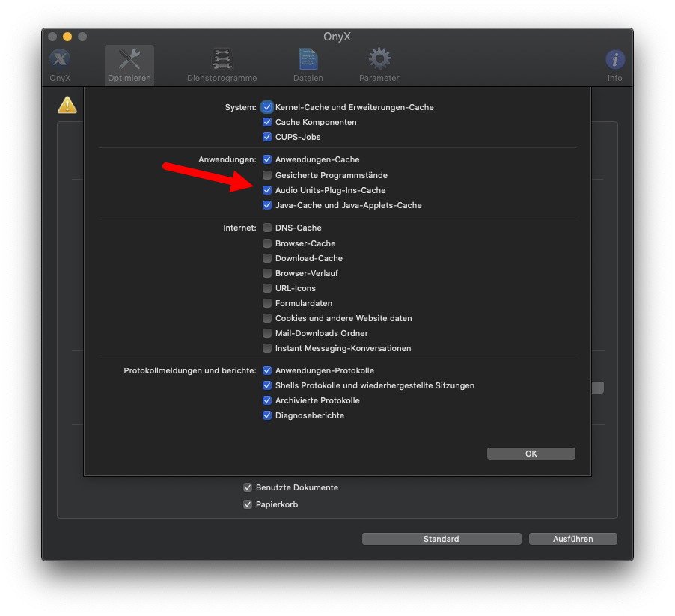Enable the DNS-Cache checkbox
675x616 pixels.
click(267, 228)
